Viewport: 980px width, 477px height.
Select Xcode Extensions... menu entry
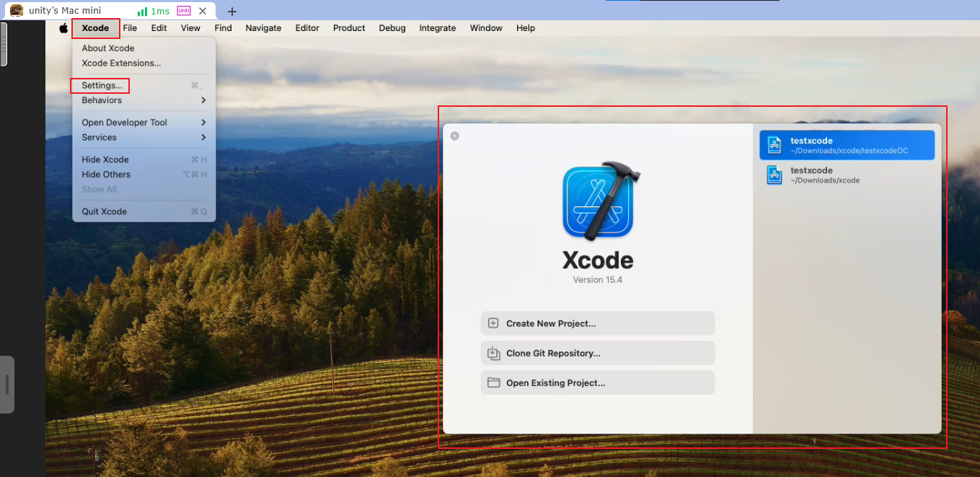[x=144, y=64]
